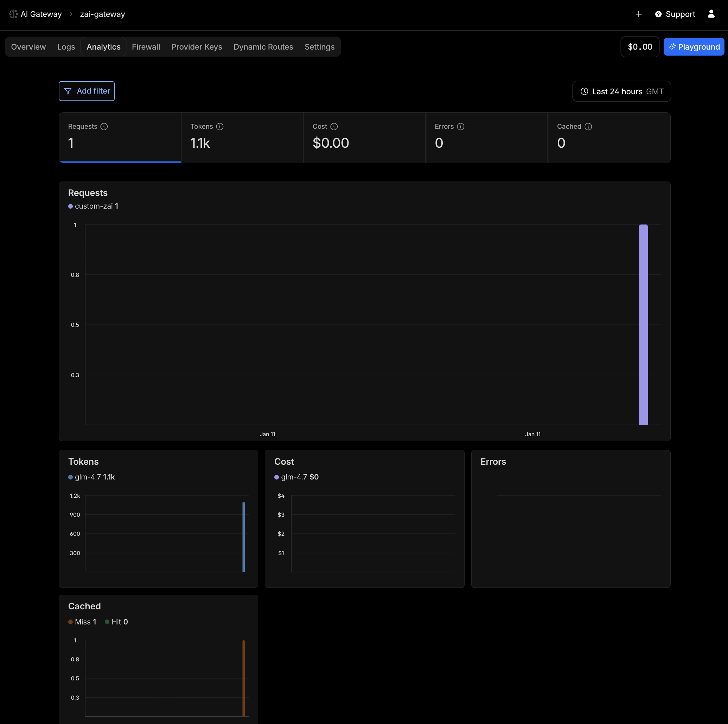
Task: Open the Firewall tab
Action: point(146,47)
